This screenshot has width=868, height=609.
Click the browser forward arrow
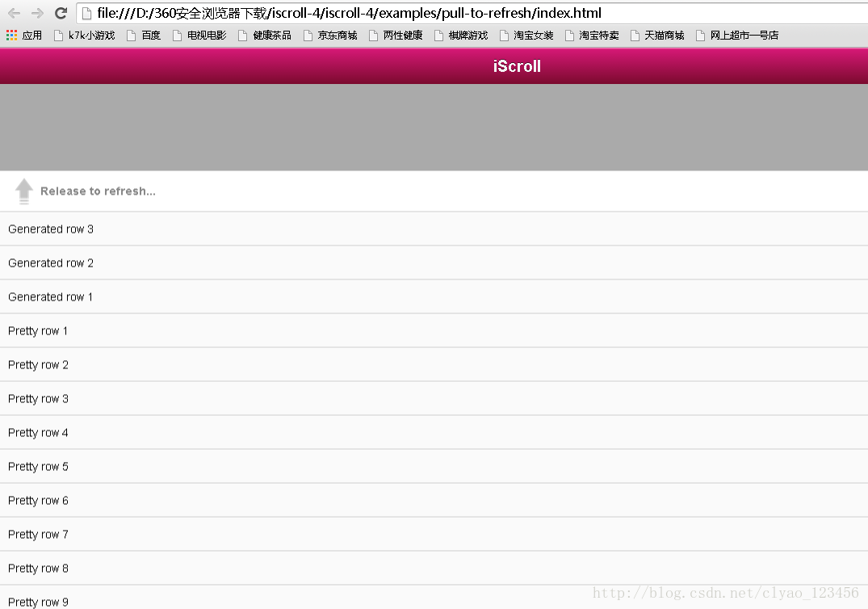pyautogui.click(x=37, y=13)
